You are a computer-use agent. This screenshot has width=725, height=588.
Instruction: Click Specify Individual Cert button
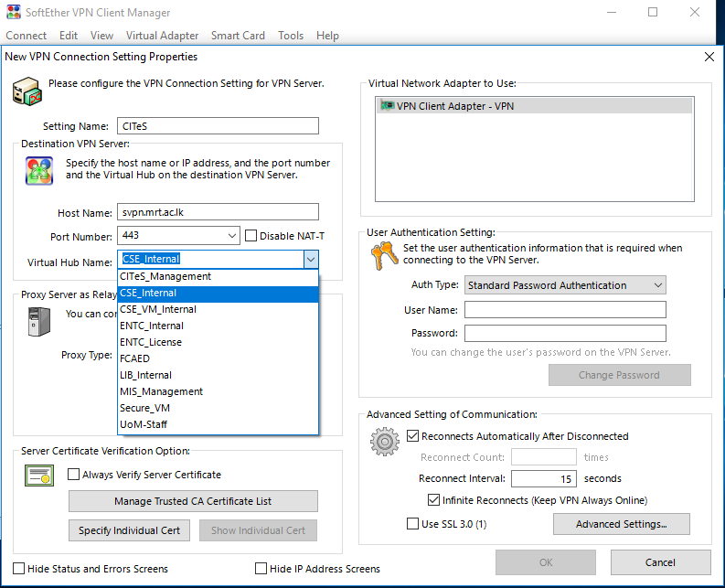coord(129,530)
